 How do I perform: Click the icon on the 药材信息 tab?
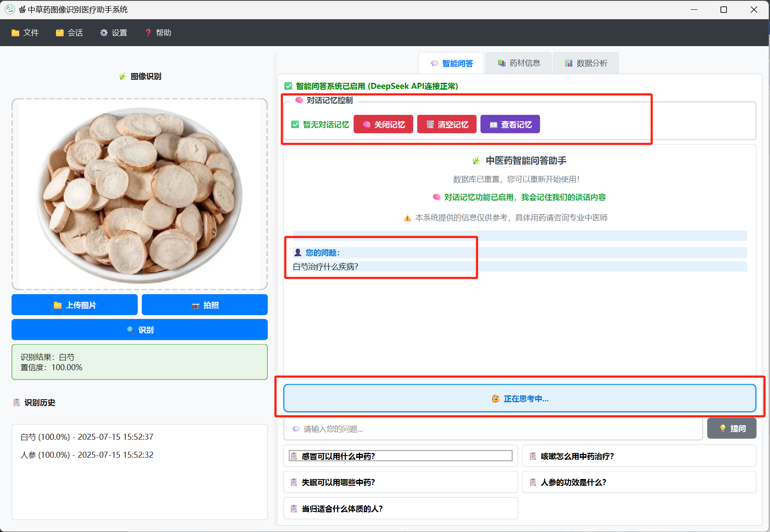pos(502,63)
